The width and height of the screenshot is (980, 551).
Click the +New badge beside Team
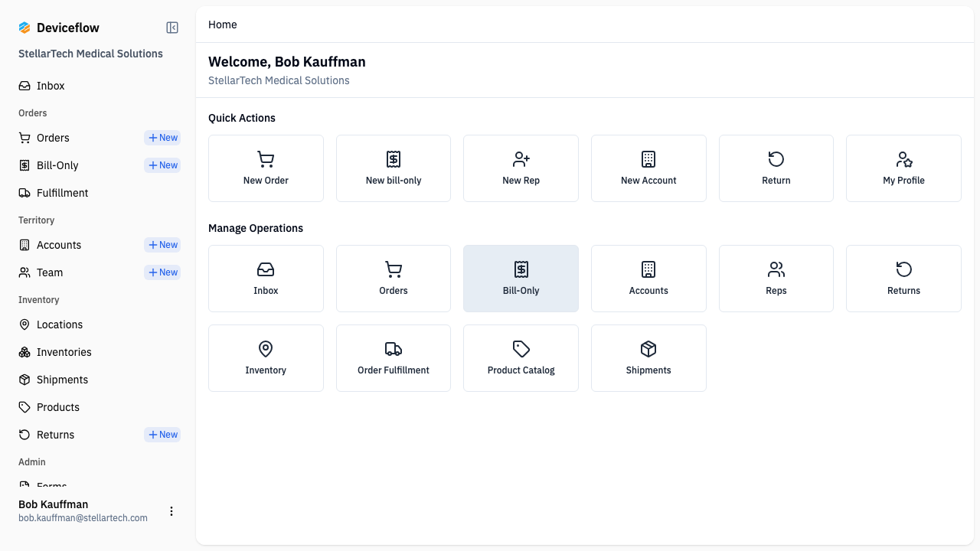[x=162, y=272]
